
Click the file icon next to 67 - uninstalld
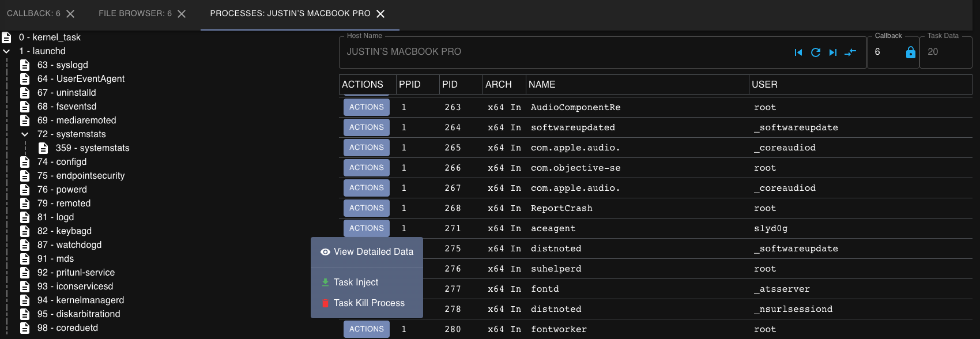25,93
